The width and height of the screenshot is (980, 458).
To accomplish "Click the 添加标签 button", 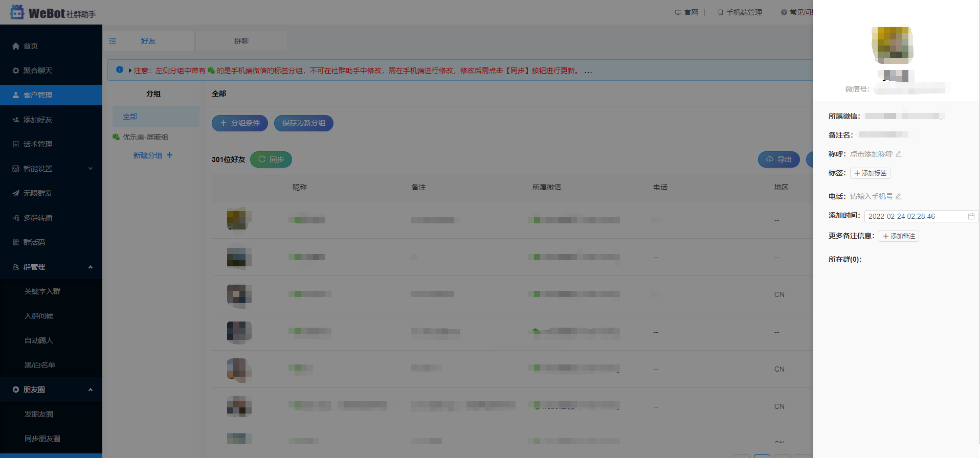I will click(870, 173).
